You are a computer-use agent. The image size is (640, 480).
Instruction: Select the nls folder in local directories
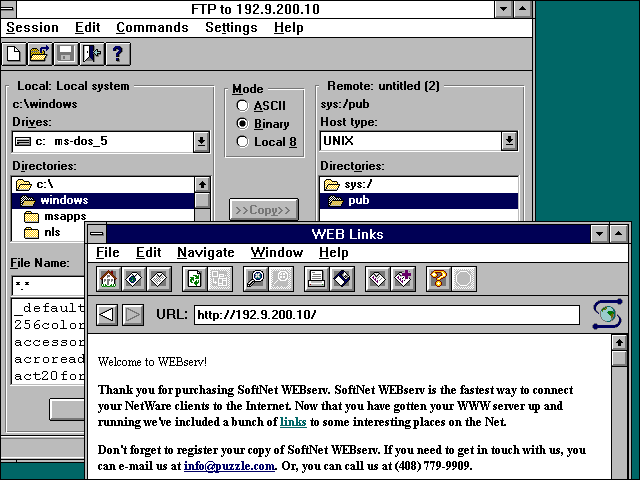49,232
